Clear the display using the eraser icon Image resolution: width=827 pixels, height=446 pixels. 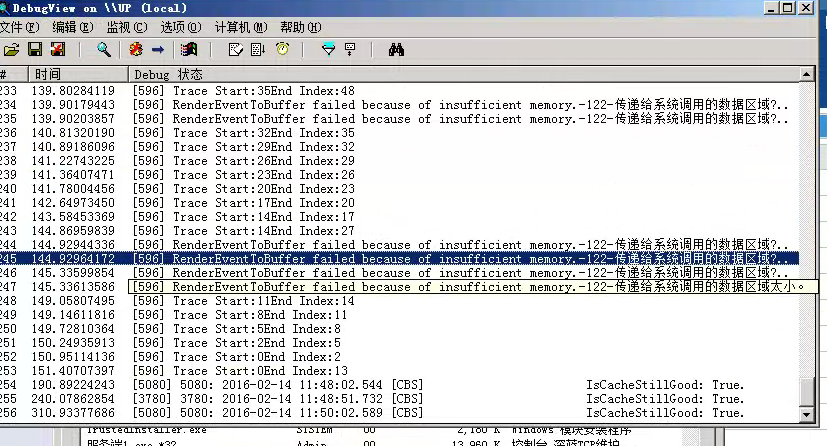click(x=236, y=49)
